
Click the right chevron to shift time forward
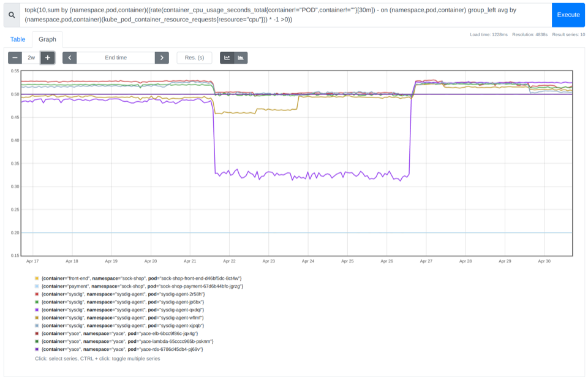pos(161,57)
